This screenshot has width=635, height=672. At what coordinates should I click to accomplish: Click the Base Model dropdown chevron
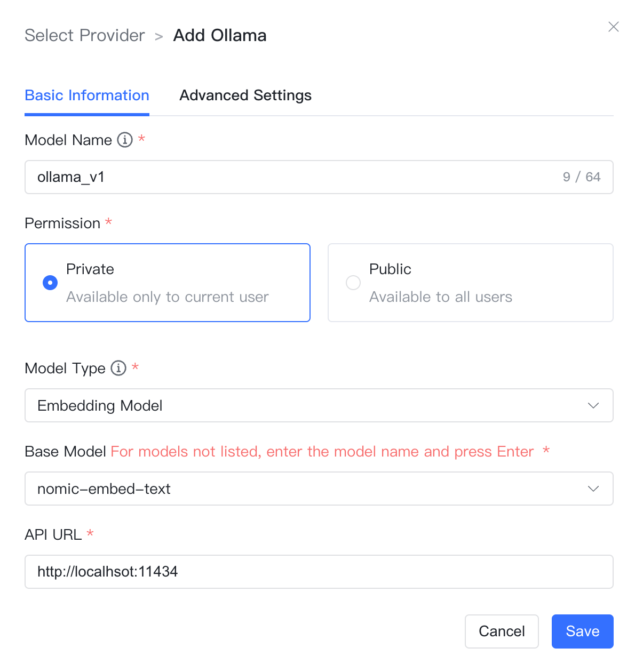point(593,489)
